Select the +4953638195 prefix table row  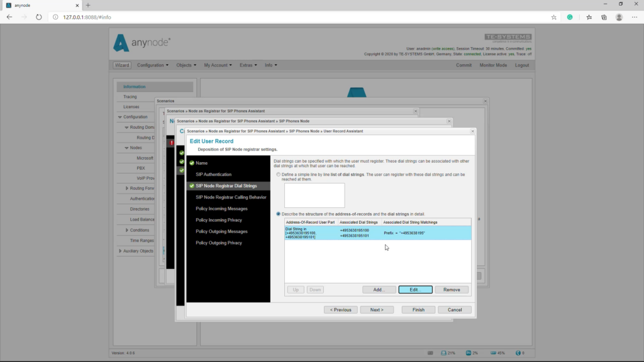tap(378, 233)
